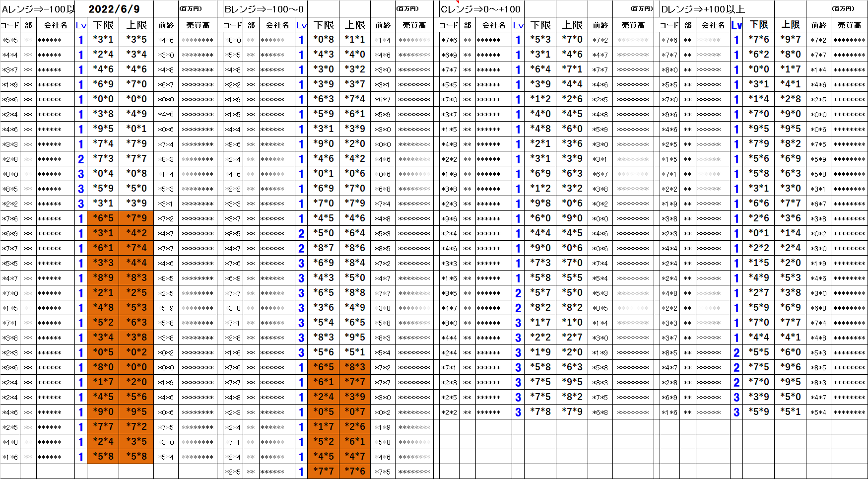Click the Aレンジ⇒-100以 title cell
This screenshot has height=479, width=868.
[x=38, y=9]
